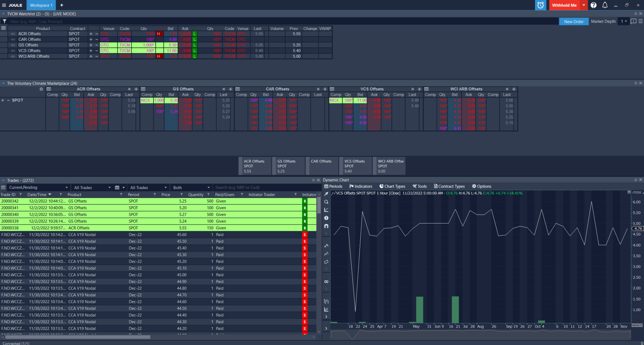Click the chart overview range navigator
The image size is (644, 345).
pos(480,334)
